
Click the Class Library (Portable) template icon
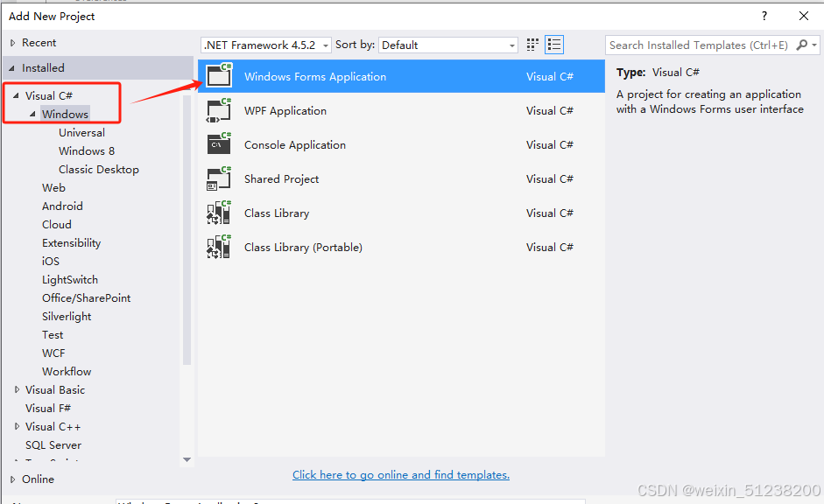click(219, 247)
